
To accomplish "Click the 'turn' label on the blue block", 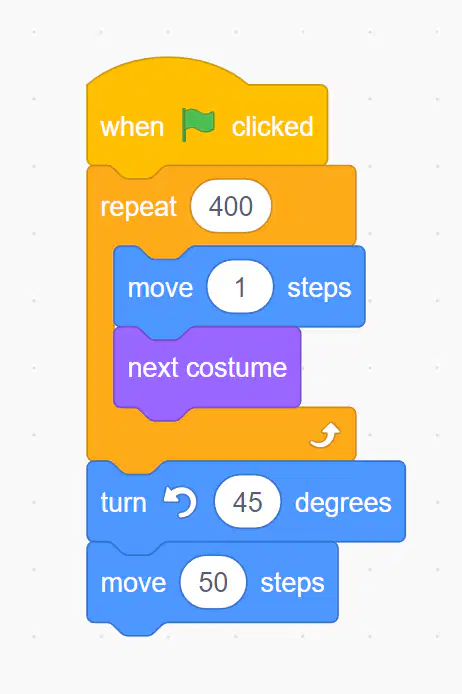I will 123,502.
